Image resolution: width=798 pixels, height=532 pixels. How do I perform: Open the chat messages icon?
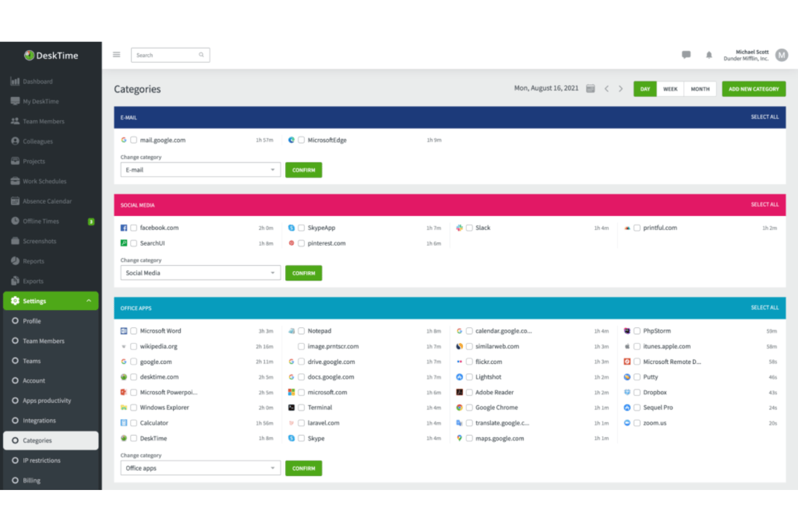[x=686, y=55]
